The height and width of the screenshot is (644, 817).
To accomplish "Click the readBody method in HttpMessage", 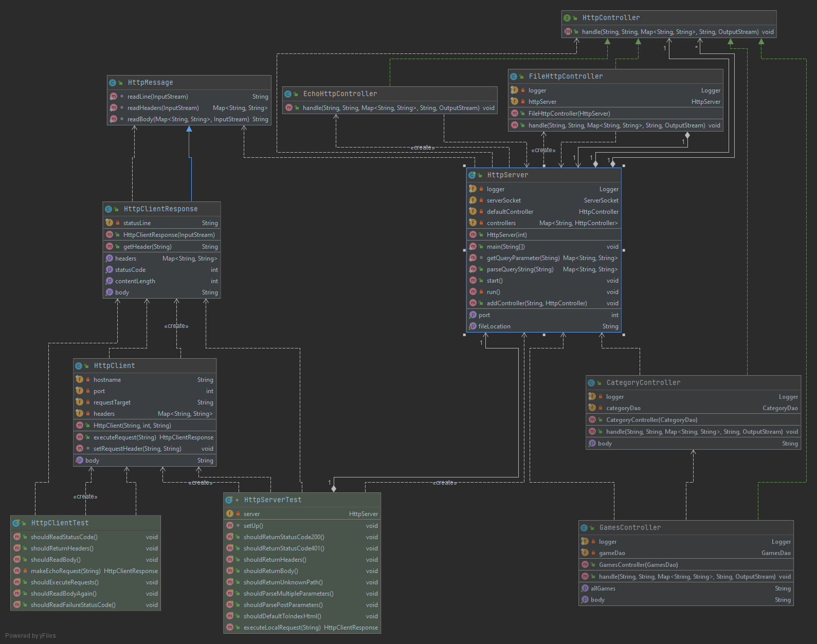I will [x=189, y=119].
